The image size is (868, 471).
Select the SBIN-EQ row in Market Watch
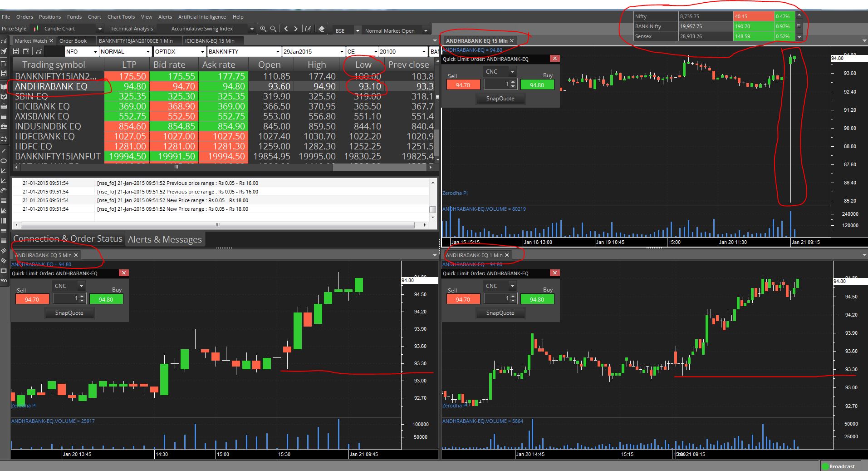(x=224, y=96)
